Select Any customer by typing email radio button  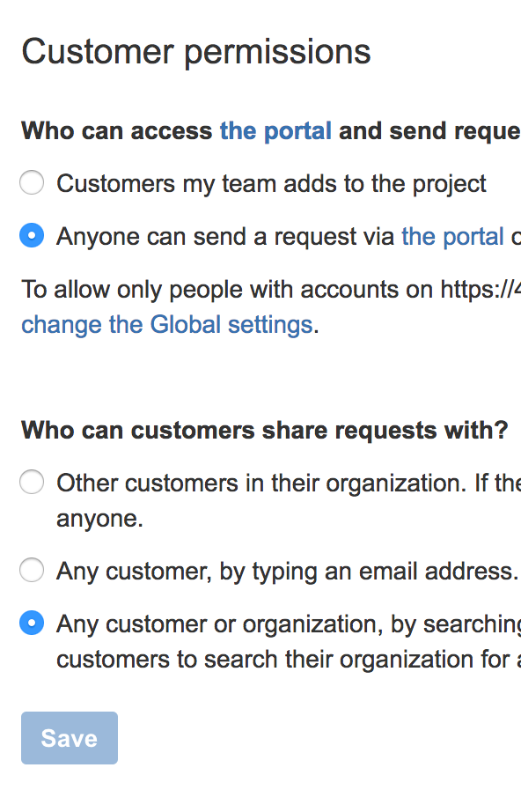[x=32, y=570]
